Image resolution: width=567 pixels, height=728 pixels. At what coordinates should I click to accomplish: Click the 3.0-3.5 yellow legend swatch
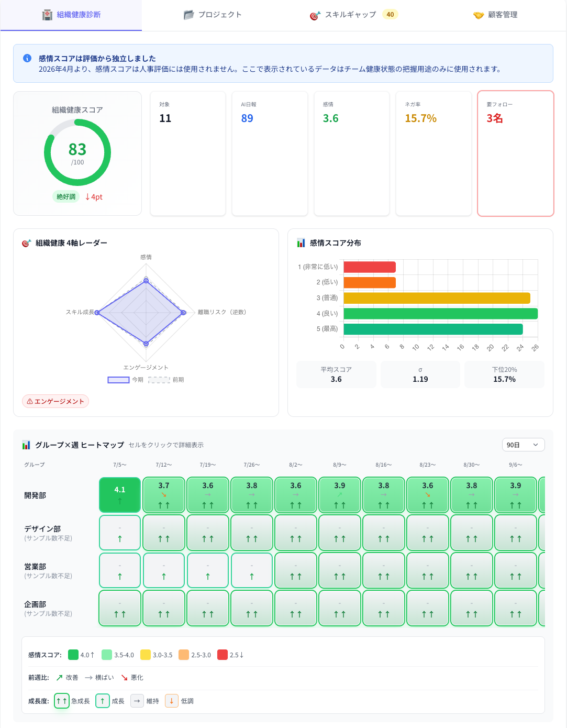click(146, 655)
